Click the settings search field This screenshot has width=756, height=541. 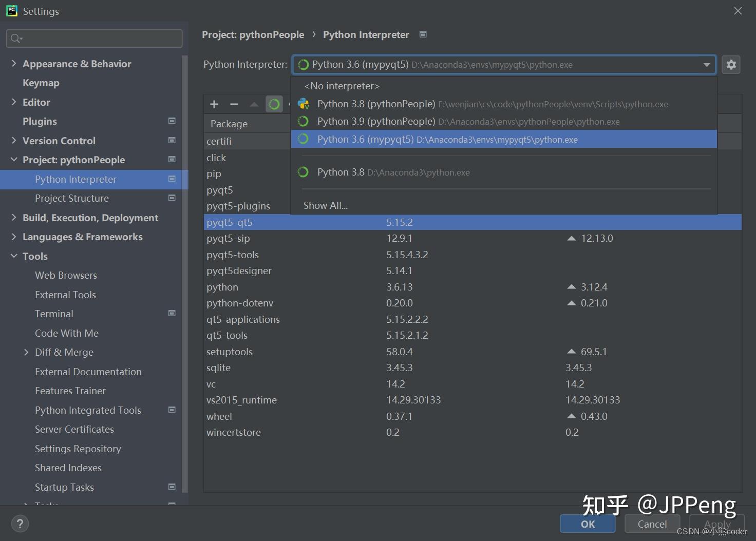click(x=94, y=38)
